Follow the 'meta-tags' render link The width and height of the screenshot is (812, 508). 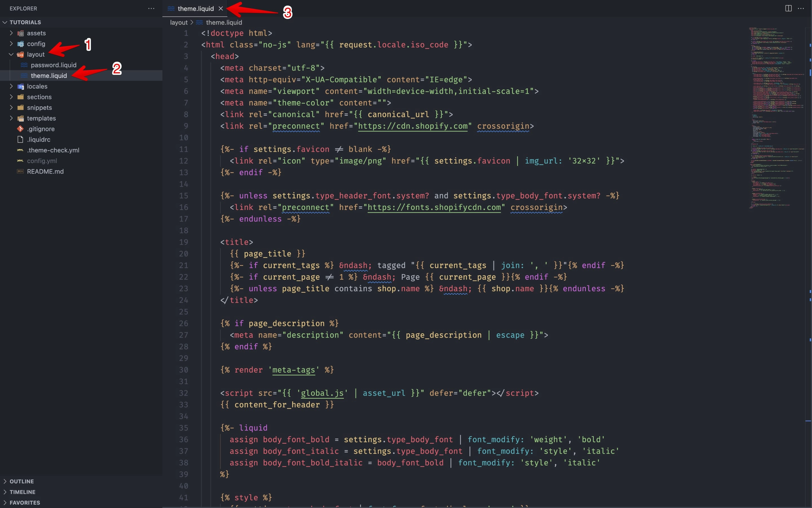tap(294, 370)
